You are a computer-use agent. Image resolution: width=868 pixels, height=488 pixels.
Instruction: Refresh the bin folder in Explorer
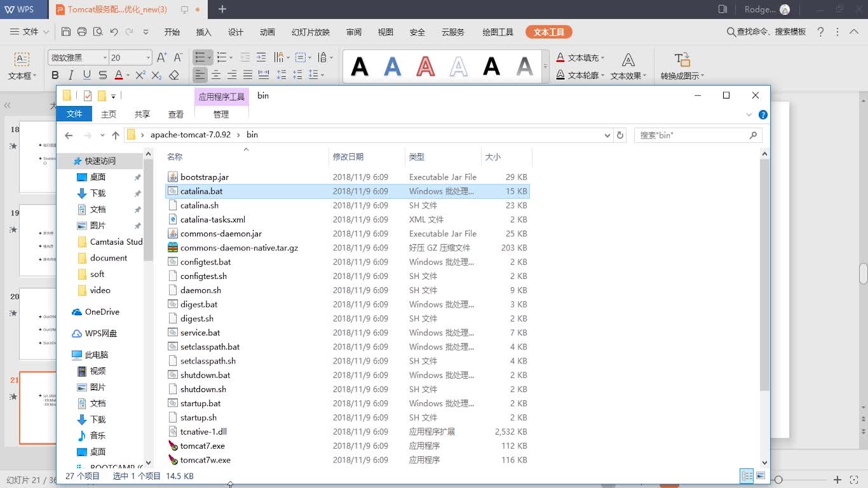click(x=621, y=135)
